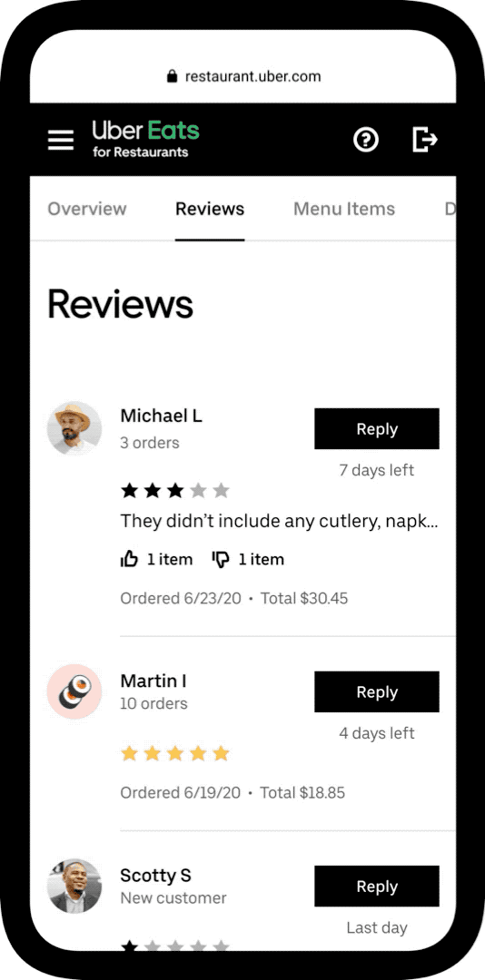Open the help question mark icon
This screenshot has height=980, width=485.
(x=366, y=140)
